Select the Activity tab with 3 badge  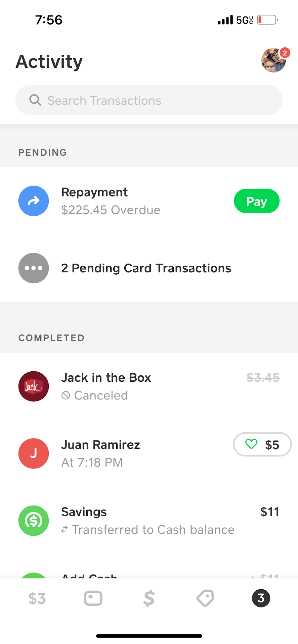coord(261,598)
